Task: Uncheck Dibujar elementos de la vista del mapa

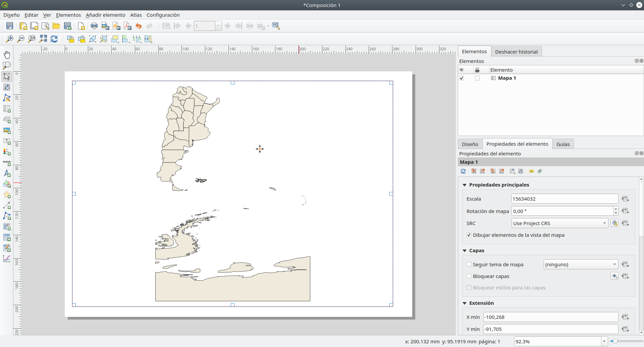Action: [469, 235]
